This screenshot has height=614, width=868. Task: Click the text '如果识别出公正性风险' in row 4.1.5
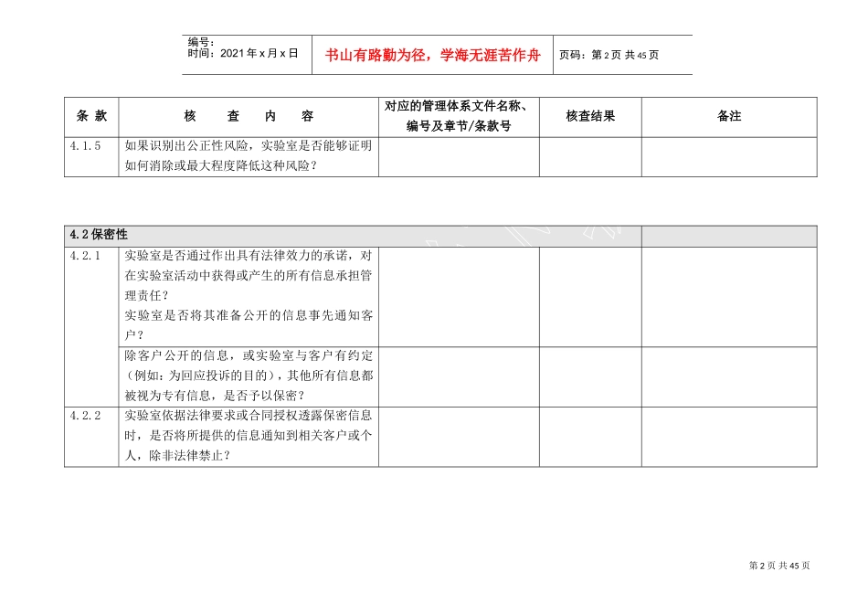click(186, 145)
